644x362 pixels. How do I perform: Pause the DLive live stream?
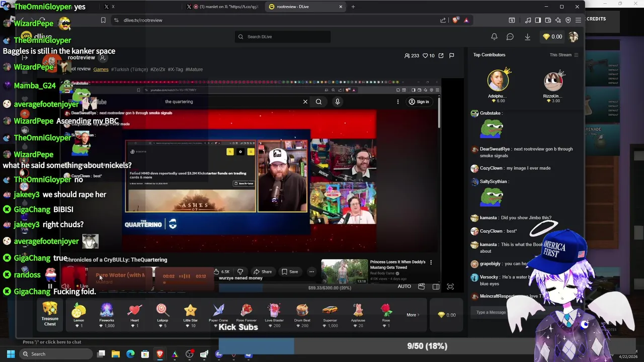(x=50, y=287)
